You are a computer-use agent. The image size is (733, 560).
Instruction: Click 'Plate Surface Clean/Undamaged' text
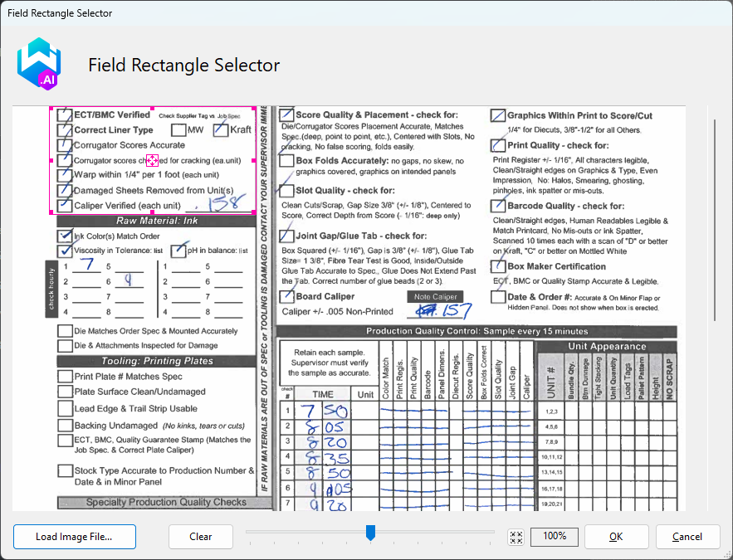point(140,392)
